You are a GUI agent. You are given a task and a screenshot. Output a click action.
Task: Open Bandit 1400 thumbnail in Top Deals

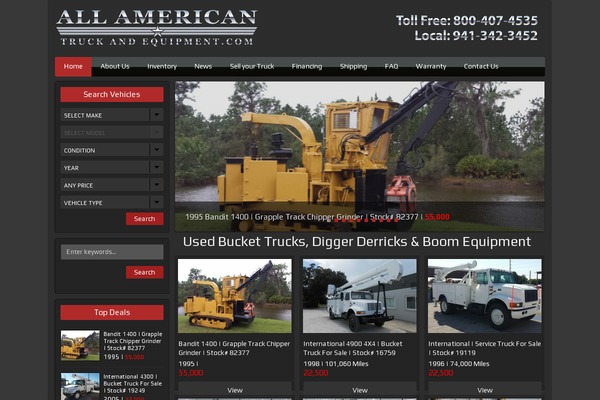pos(80,345)
